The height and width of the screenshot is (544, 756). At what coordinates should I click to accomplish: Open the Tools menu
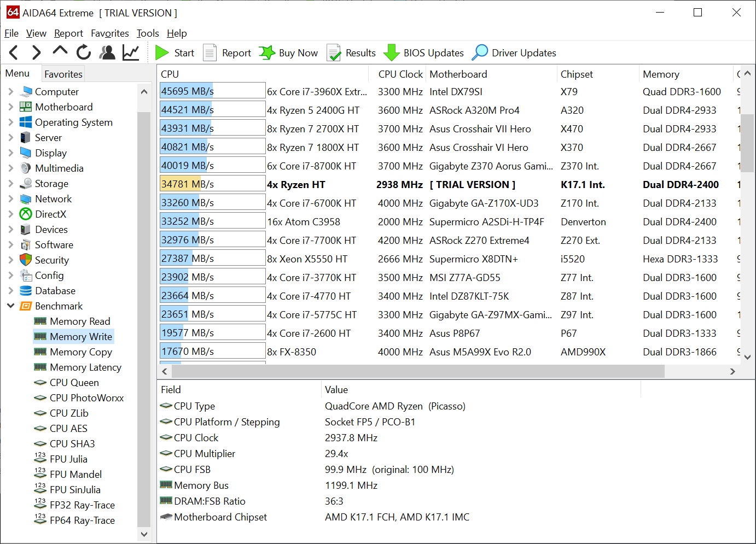point(148,33)
